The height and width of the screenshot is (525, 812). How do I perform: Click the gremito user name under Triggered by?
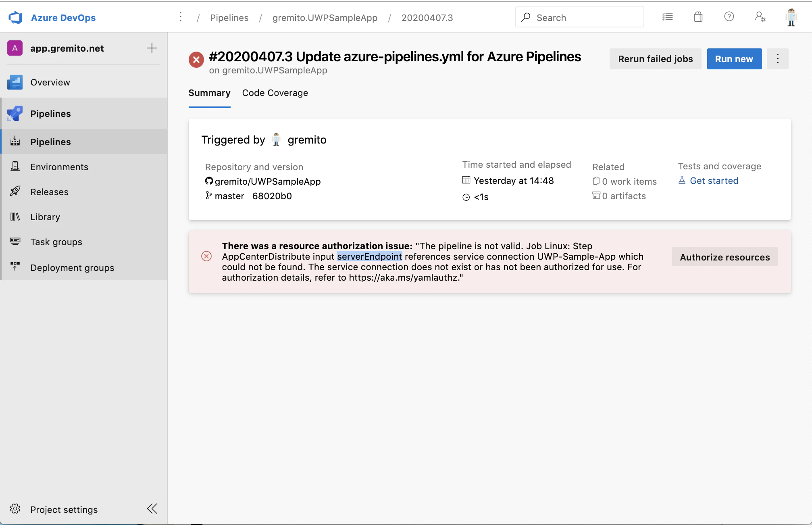pos(307,140)
